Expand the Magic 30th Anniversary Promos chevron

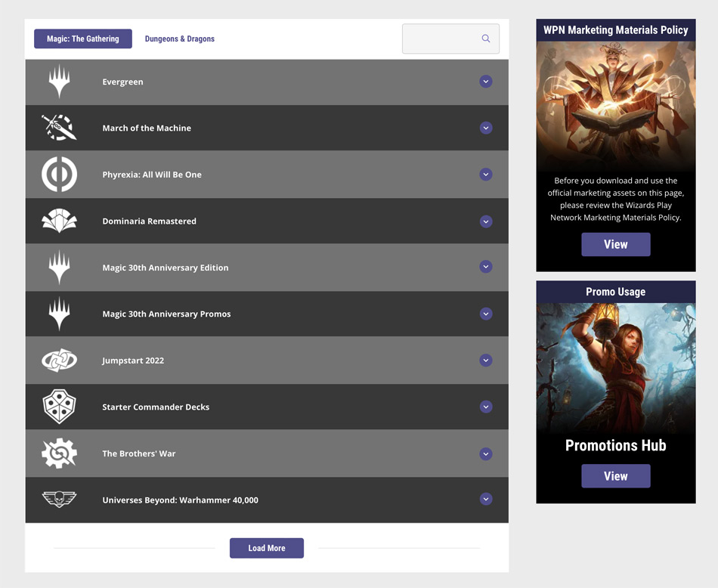point(486,314)
